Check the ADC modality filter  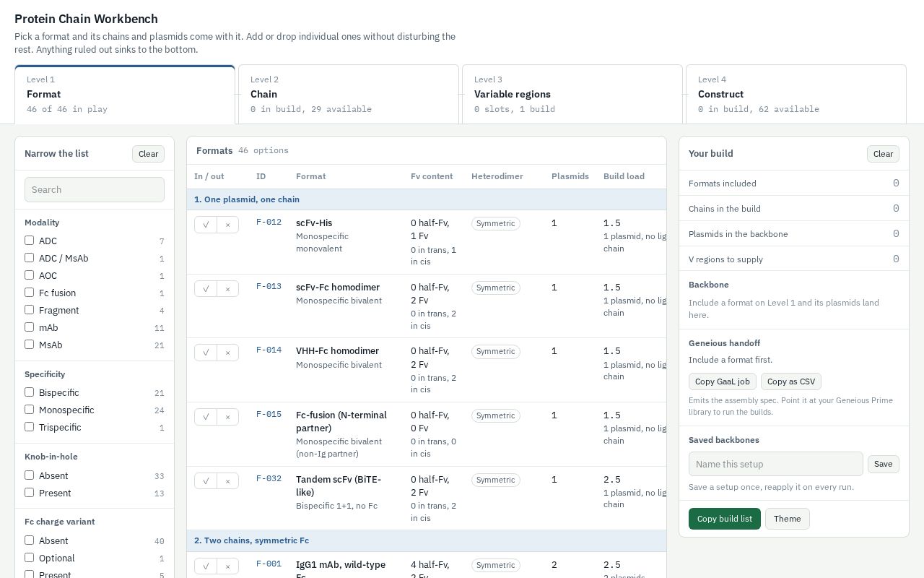click(29, 240)
